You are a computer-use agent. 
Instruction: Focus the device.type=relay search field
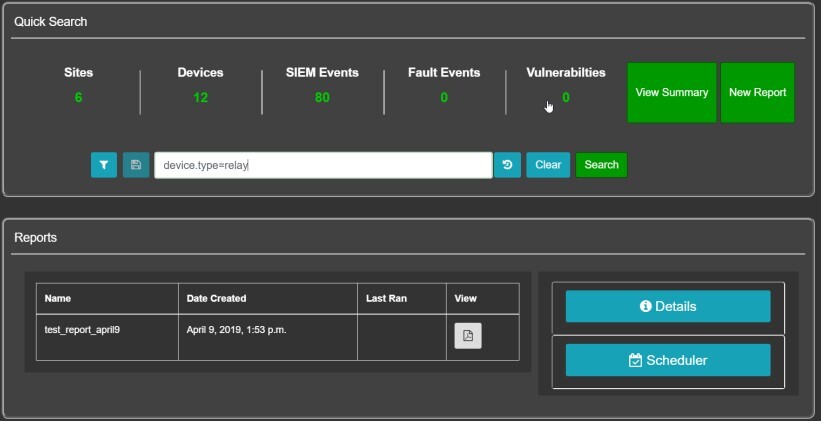coord(323,165)
